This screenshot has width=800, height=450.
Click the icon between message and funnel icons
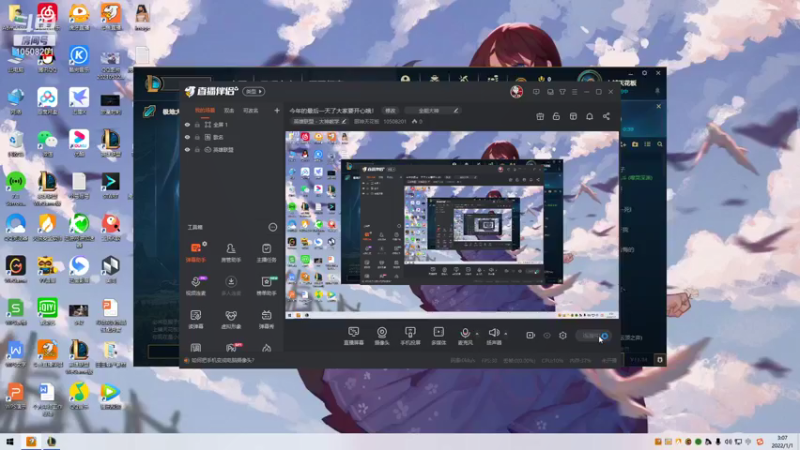tap(550, 92)
